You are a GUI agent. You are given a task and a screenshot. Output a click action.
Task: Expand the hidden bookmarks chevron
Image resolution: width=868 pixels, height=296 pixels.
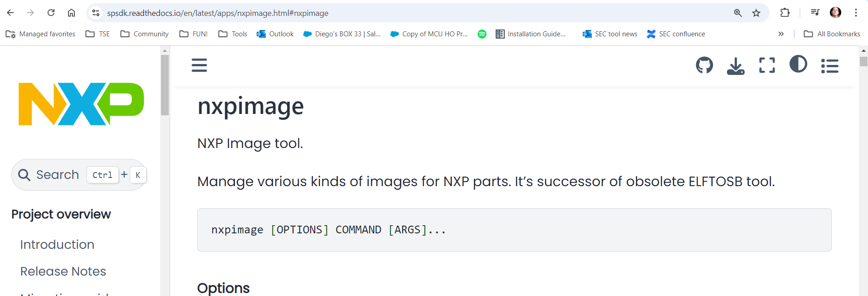point(781,34)
